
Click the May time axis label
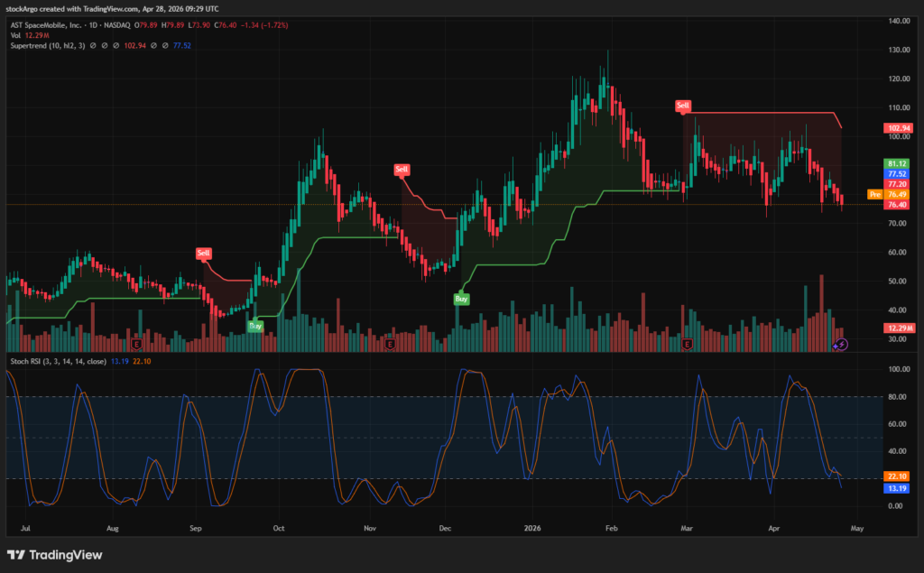point(857,528)
